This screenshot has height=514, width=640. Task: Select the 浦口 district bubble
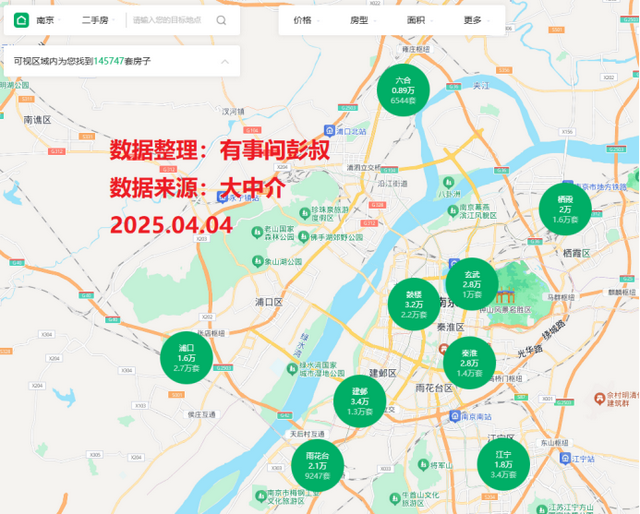(x=186, y=358)
